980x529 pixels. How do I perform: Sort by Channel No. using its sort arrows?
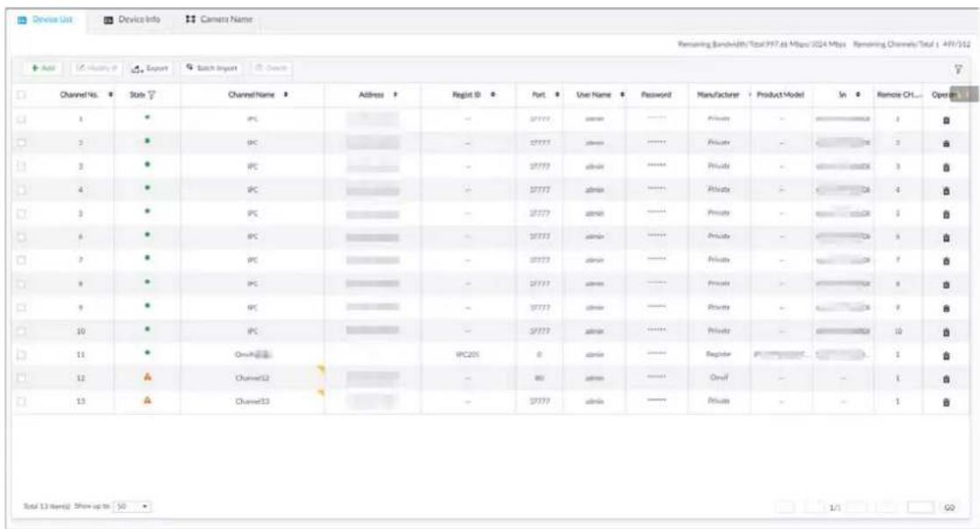point(110,95)
